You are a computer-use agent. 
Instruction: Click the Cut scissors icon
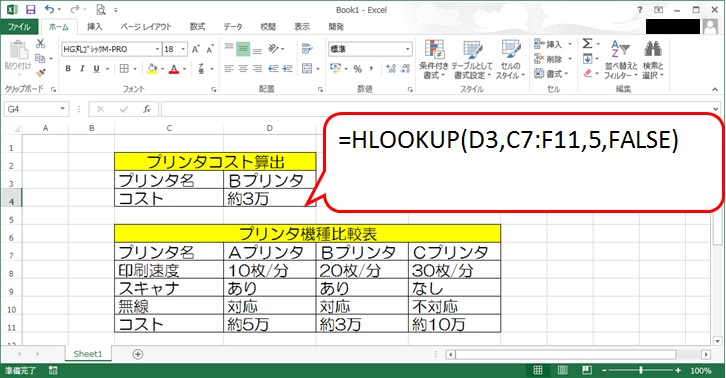tap(40, 44)
